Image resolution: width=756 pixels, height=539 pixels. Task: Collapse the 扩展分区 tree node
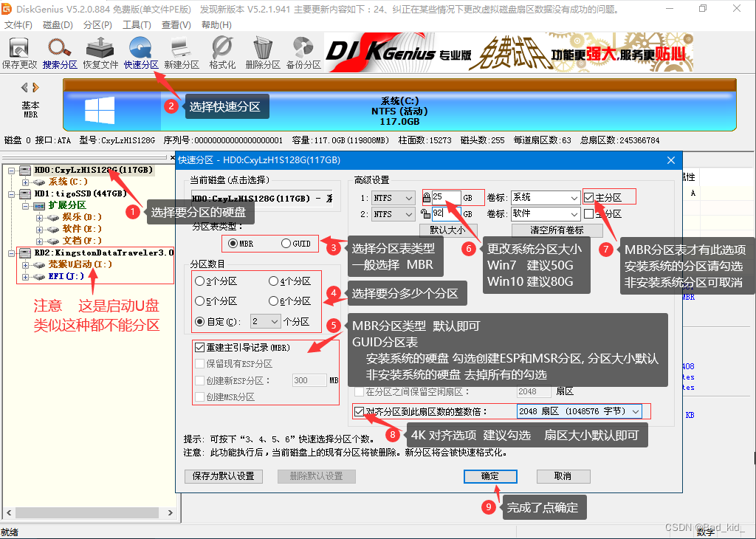[x=26, y=206]
